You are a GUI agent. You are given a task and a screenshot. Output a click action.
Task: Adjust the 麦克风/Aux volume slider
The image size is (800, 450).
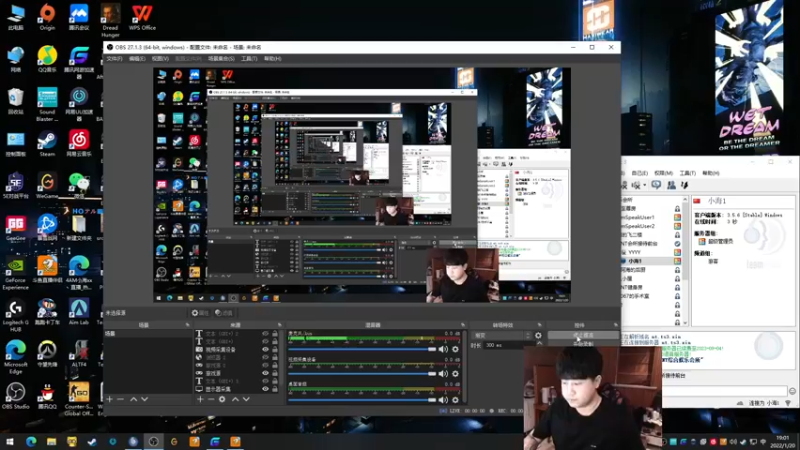click(x=362, y=349)
